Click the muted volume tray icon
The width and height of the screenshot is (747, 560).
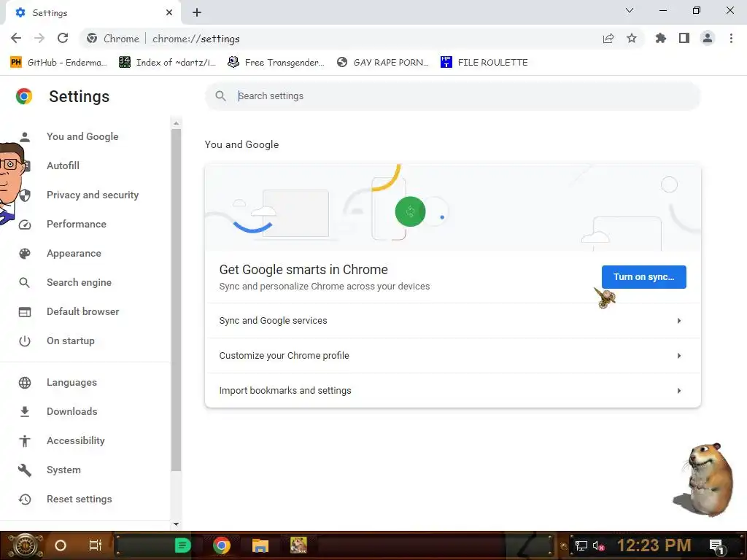[599, 545]
